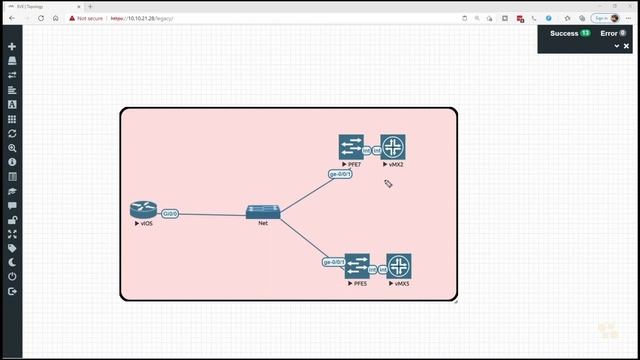Click the browser favorites star icon
Image resolution: width=640 pixels, height=360 pixels.
coord(567,18)
